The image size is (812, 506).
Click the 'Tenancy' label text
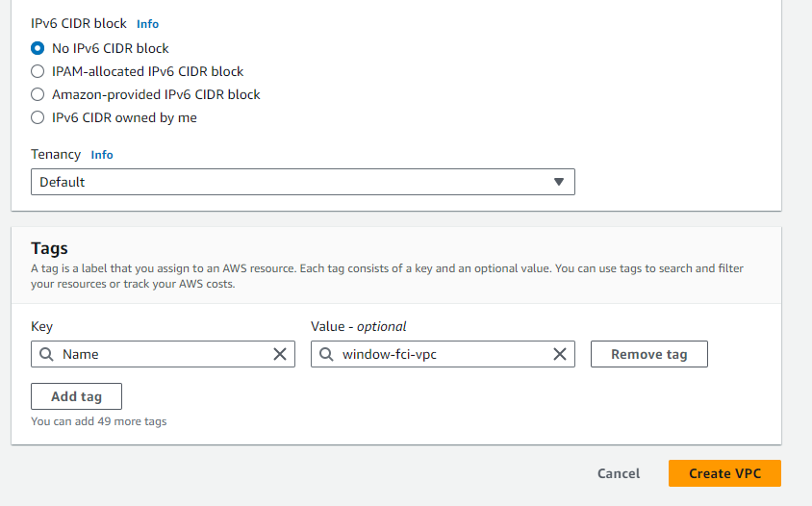(56, 154)
